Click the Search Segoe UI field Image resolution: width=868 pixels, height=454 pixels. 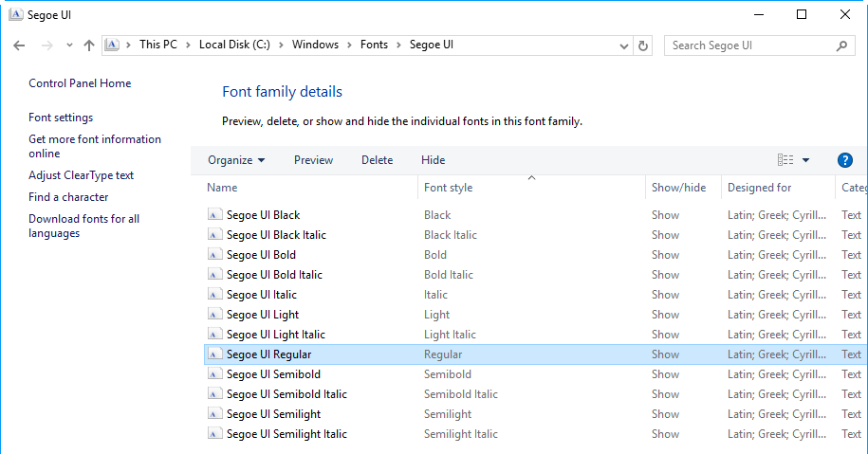749,45
